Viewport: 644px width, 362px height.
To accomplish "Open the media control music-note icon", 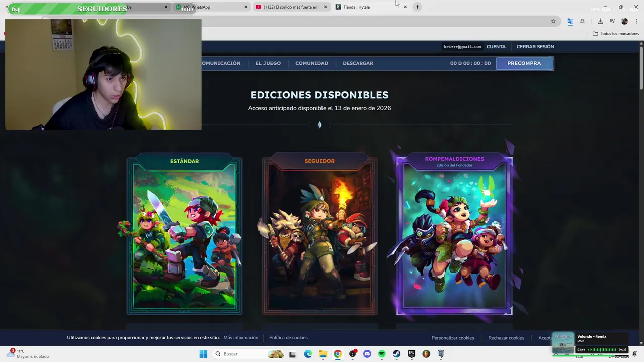I will click(612, 21).
